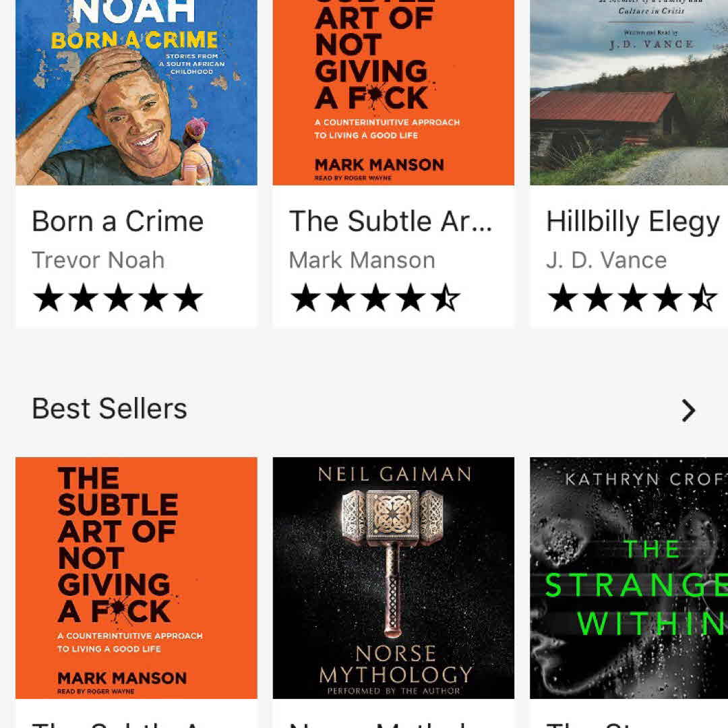The height and width of the screenshot is (728, 728).
Task: Tap the Hillbilly Elegy title
Action: [632, 222]
